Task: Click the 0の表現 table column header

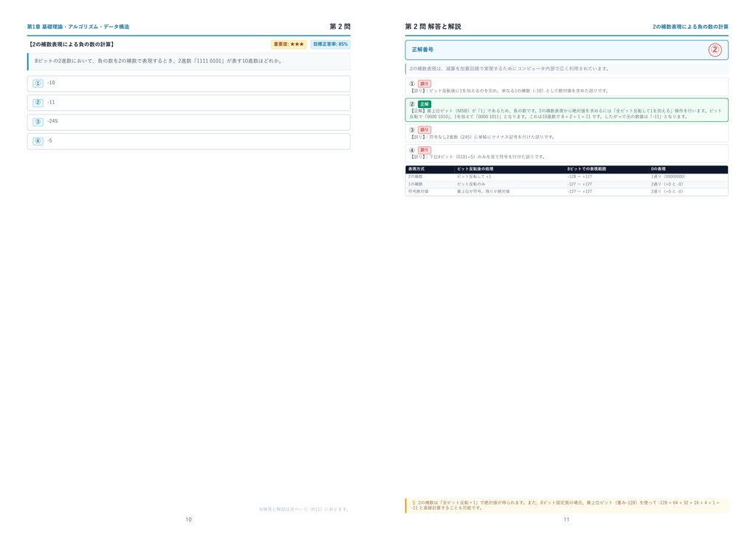Action: click(x=658, y=169)
